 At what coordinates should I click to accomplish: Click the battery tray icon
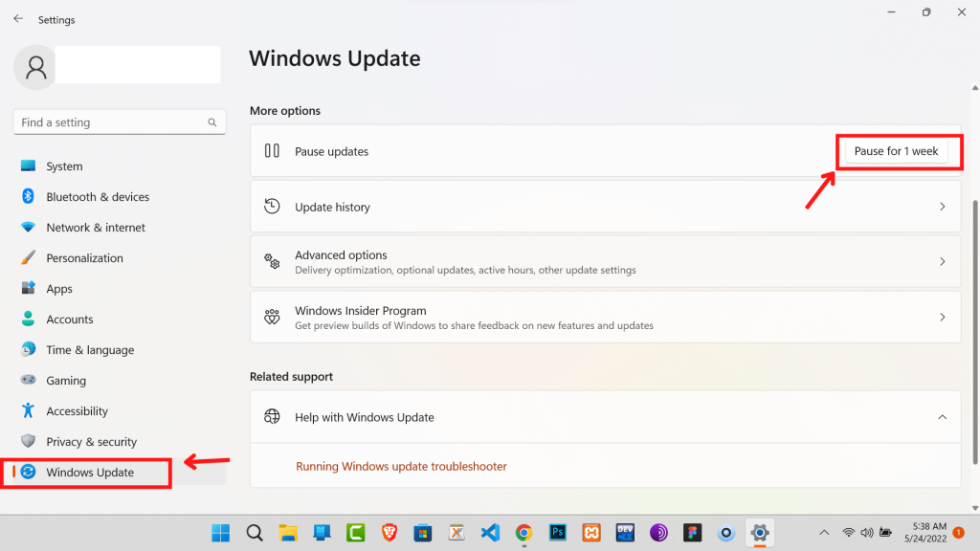[x=885, y=533]
